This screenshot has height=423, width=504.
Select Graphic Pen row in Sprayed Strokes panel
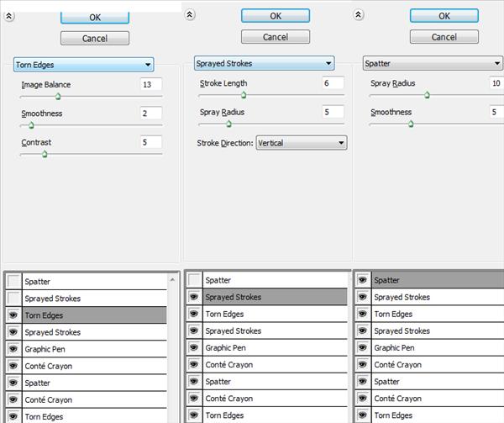pos(276,347)
